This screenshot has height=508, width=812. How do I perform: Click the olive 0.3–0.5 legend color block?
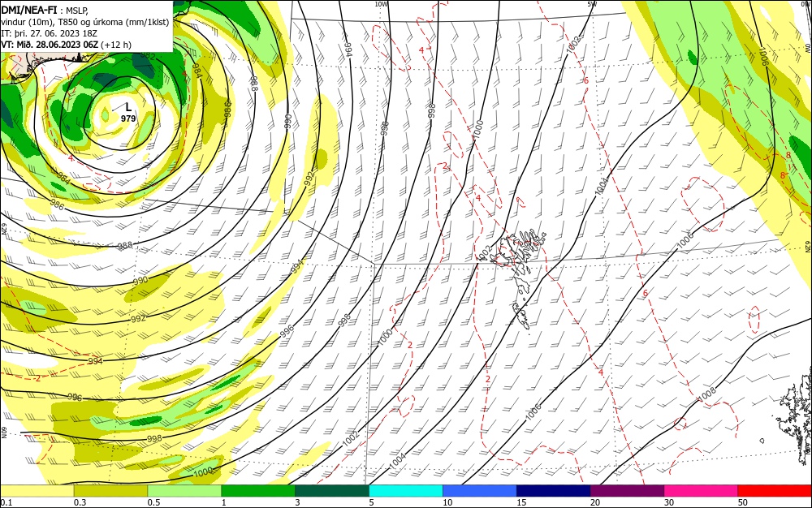[110, 491]
